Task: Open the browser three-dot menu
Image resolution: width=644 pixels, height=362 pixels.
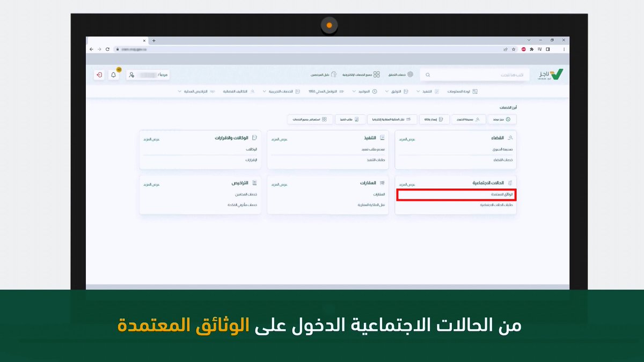Action: click(564, 49)
